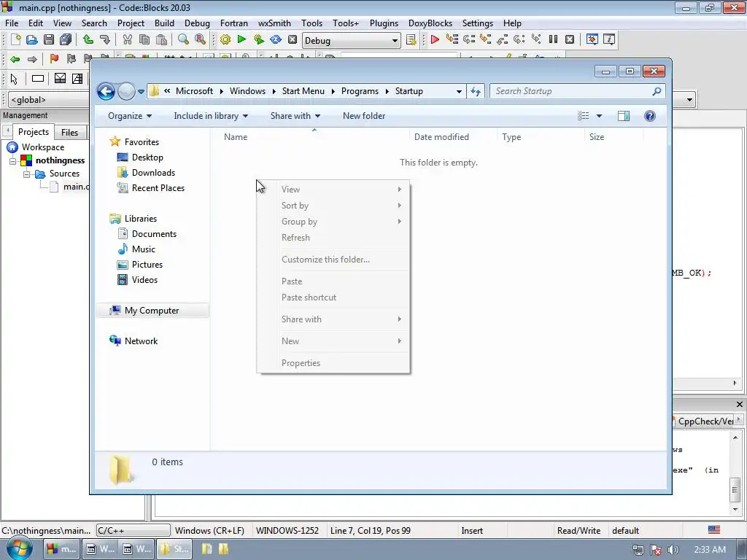
Task: Click the green Undo arrow icon
Action: click(88, 39)
